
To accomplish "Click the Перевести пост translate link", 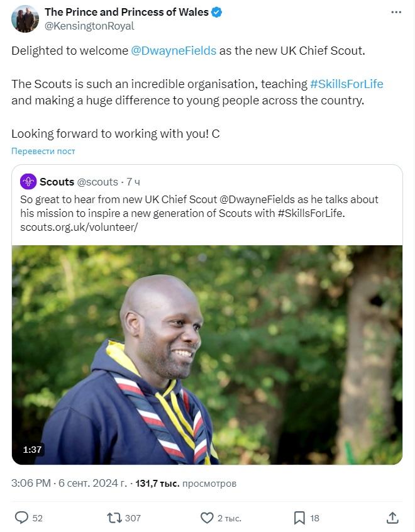I will [x=43, y=151].
